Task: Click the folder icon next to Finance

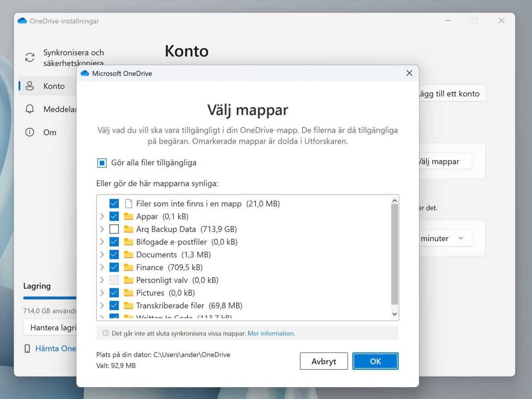Action: pos(129,267)
